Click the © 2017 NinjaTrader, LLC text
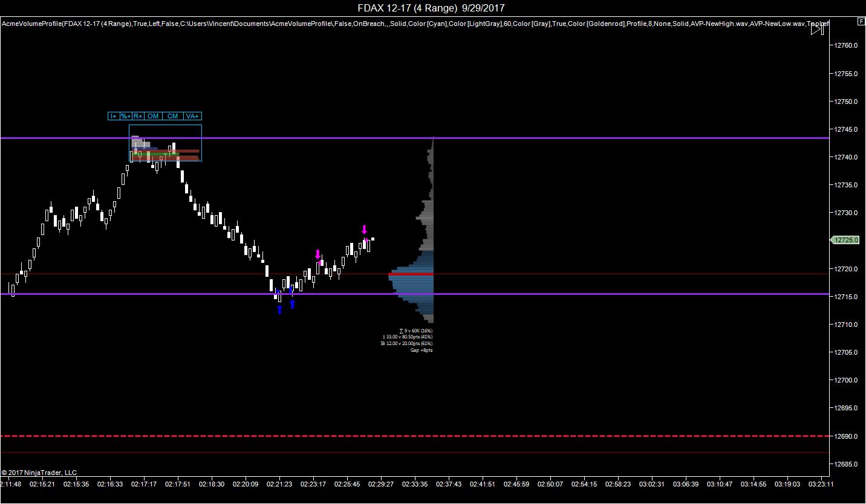866x504 pixels. point(39,471)
